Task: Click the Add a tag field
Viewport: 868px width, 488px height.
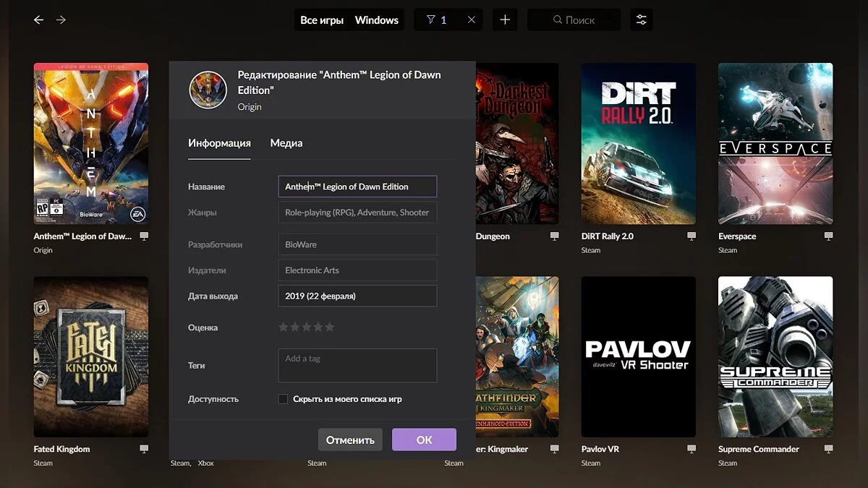Action: 357,365
